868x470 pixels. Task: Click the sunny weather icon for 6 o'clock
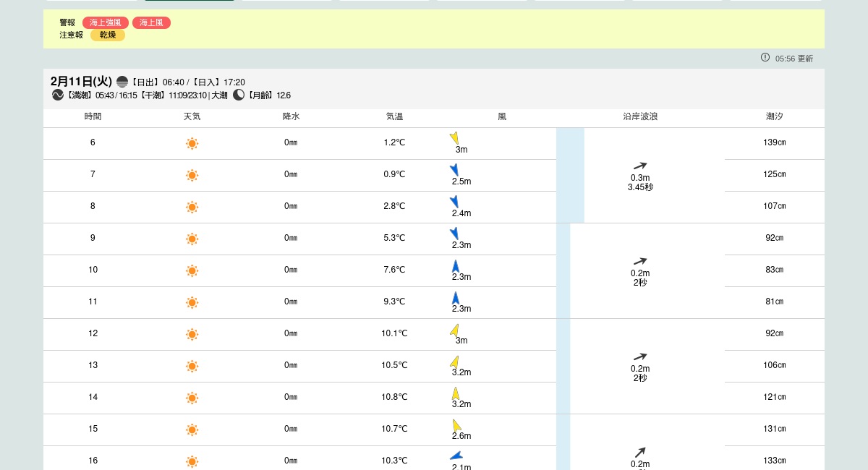(192, 143)
